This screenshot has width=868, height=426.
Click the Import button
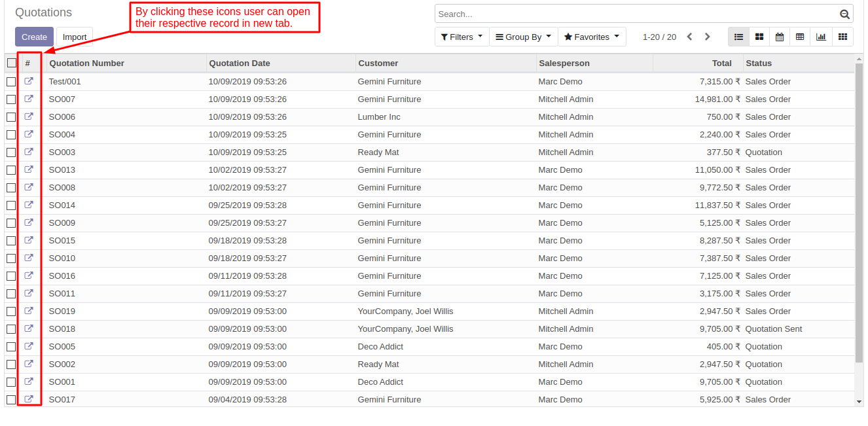(75, 37)
